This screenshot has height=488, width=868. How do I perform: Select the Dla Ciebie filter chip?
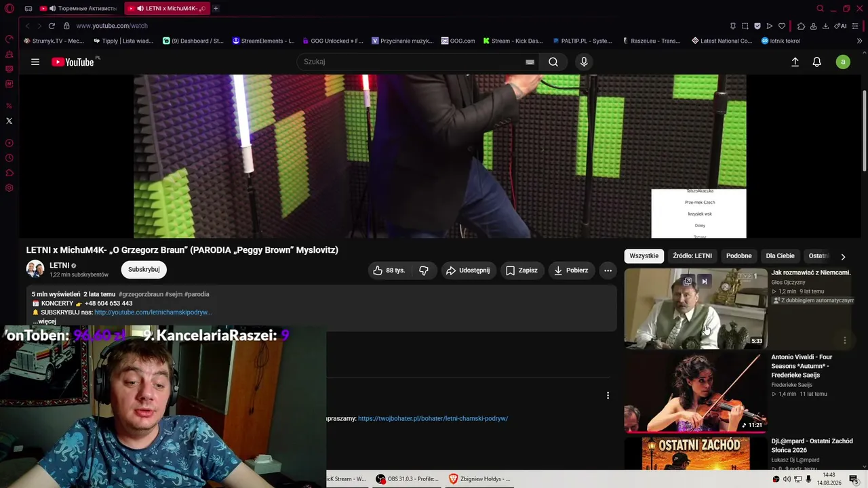tap(780, 256)
